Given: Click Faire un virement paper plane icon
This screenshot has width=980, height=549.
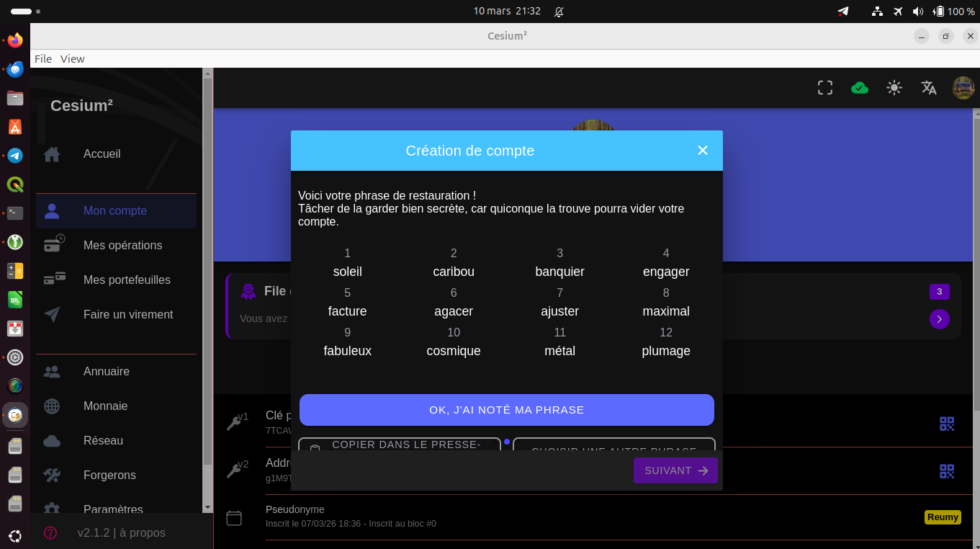Looking at the screenshot, I should click(52, 315).
